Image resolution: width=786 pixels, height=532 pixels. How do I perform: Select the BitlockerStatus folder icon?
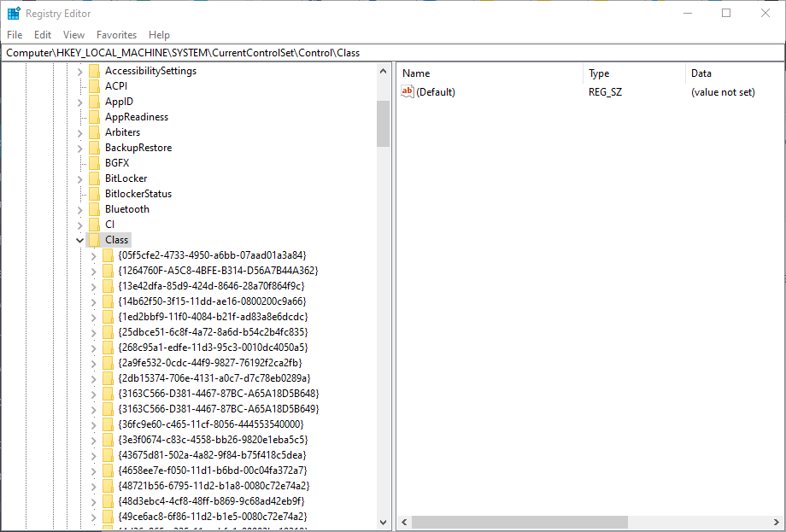coord(94,194)
